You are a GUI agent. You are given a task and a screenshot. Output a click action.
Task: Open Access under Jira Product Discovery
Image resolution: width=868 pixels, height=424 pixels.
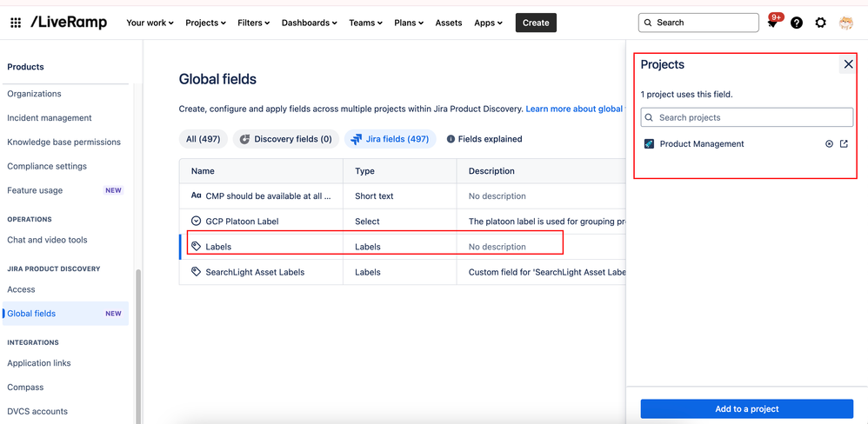point(21,289)
